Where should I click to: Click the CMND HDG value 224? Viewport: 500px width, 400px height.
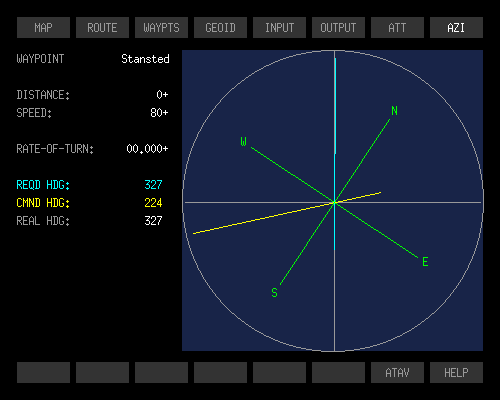[153, 203]
